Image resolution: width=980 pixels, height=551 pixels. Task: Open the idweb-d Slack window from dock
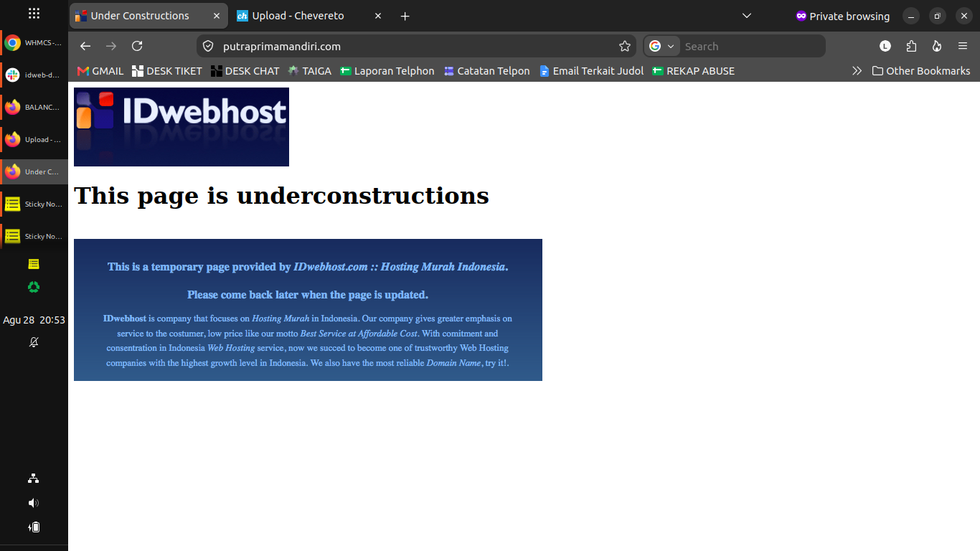34,75
